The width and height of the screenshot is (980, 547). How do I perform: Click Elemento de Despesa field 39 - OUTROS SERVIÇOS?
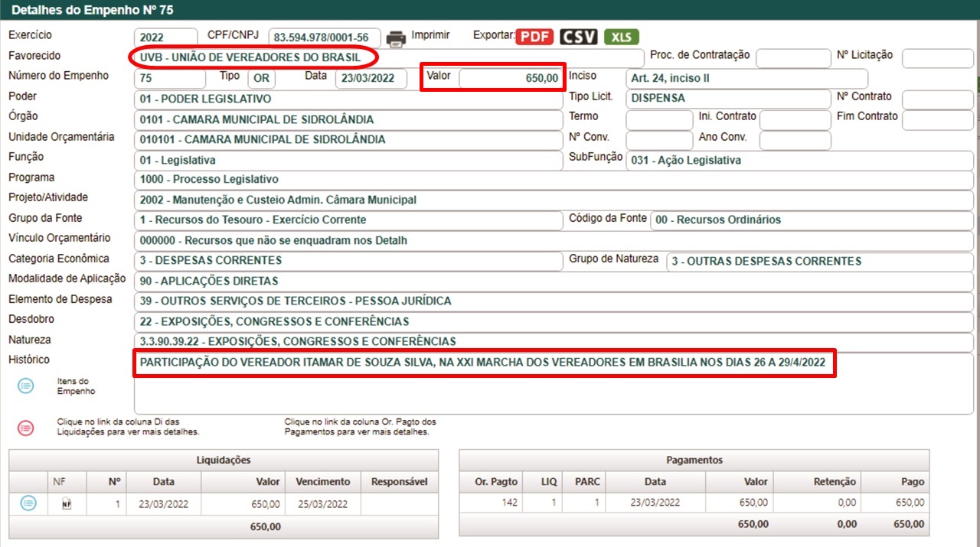(554, 301)
